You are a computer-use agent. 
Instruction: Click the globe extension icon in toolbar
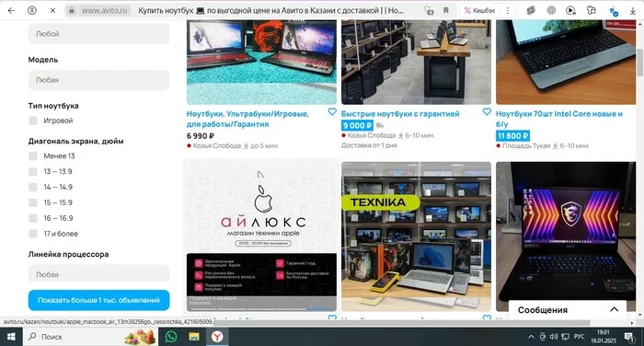tap(551, 11)
